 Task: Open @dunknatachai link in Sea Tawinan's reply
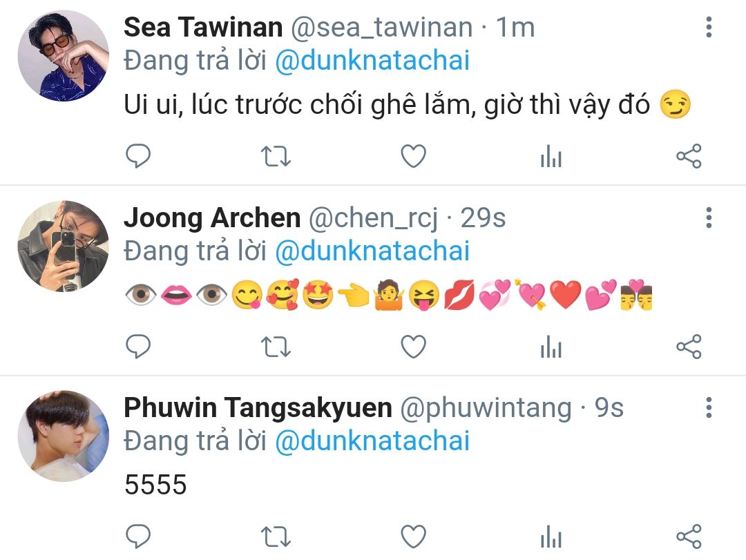[x=372, y=61]
